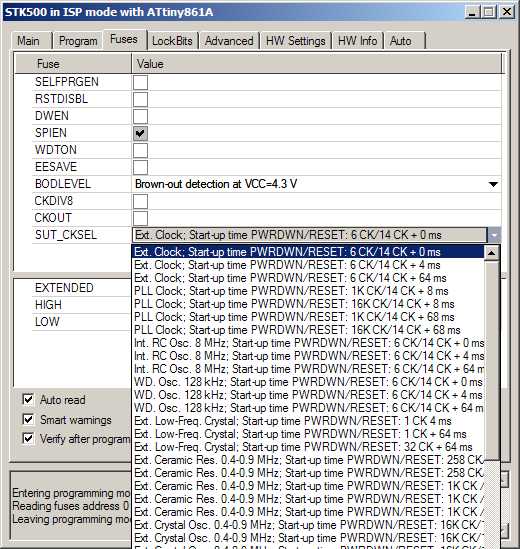Pick Int. RC Osc. 8 MHz + 64 ms
The image size is (520, 549).
308,369
